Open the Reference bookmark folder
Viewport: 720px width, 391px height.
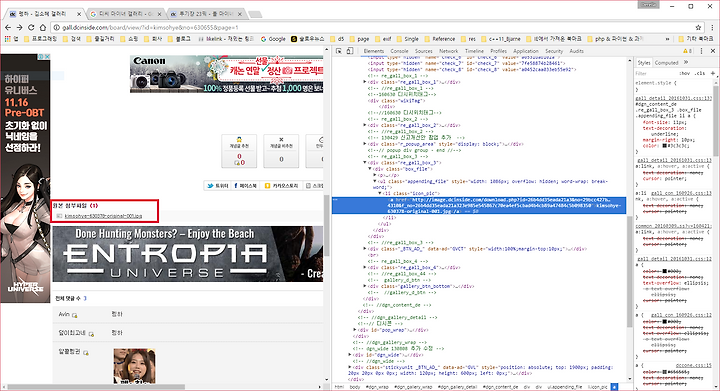click(x=439, y=39)
